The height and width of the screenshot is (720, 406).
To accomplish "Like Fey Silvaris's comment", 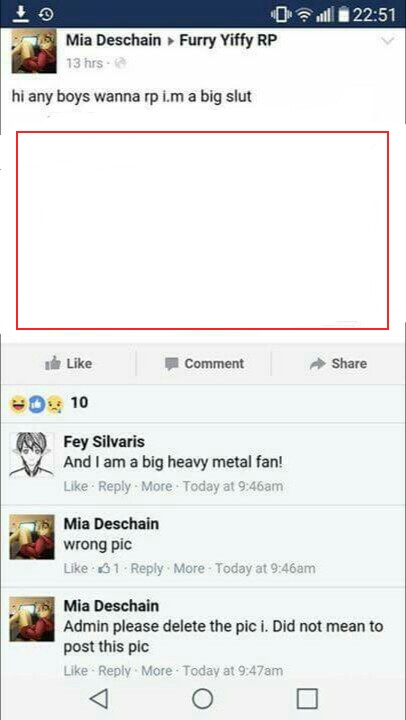I will click(x=75, y=486).
